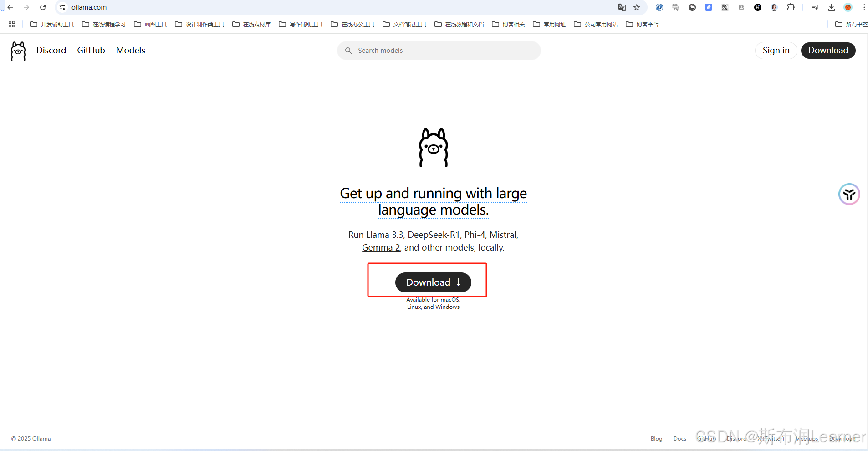Click the '© 2025 Ollama' footer text
Viewport: 868px width, 451px height.
pyautogui.click(x=31, y=439)
